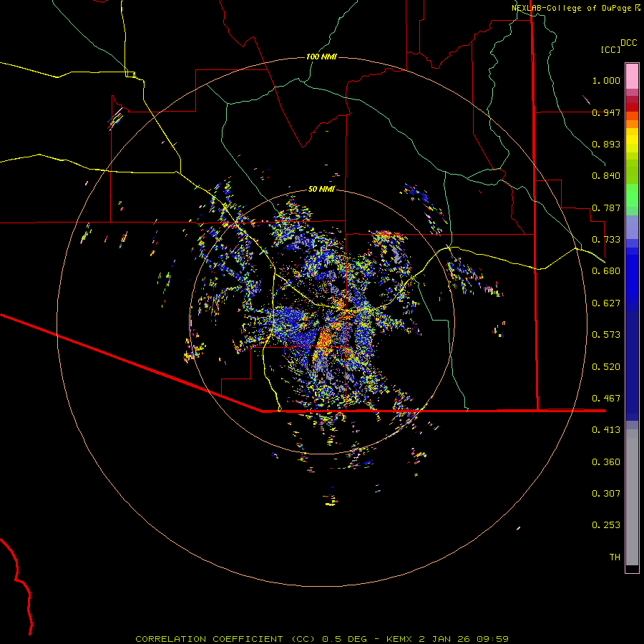Click the TH threshold label
The height and width of the screenshot is (644, 644).
point(615,557)
